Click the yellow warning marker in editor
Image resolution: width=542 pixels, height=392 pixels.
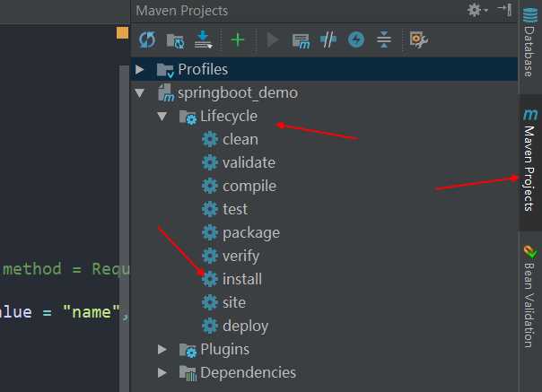122,33
